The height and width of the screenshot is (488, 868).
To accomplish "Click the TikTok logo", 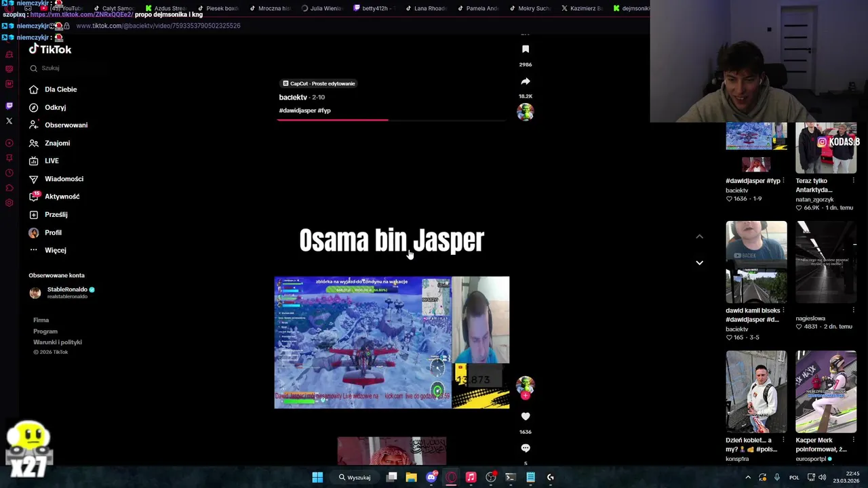I will pos(50,49).
